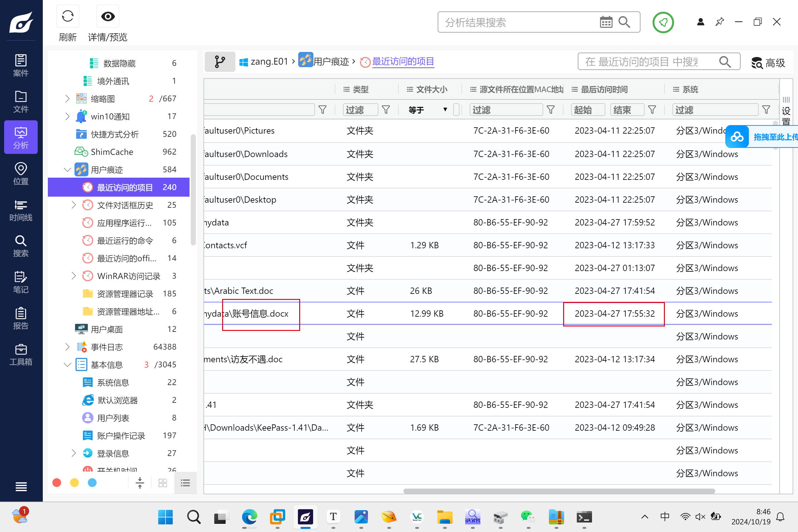Open the 文件 sidebar section
The width and height of the screenshot is (798, 532).
coord(21,102)
